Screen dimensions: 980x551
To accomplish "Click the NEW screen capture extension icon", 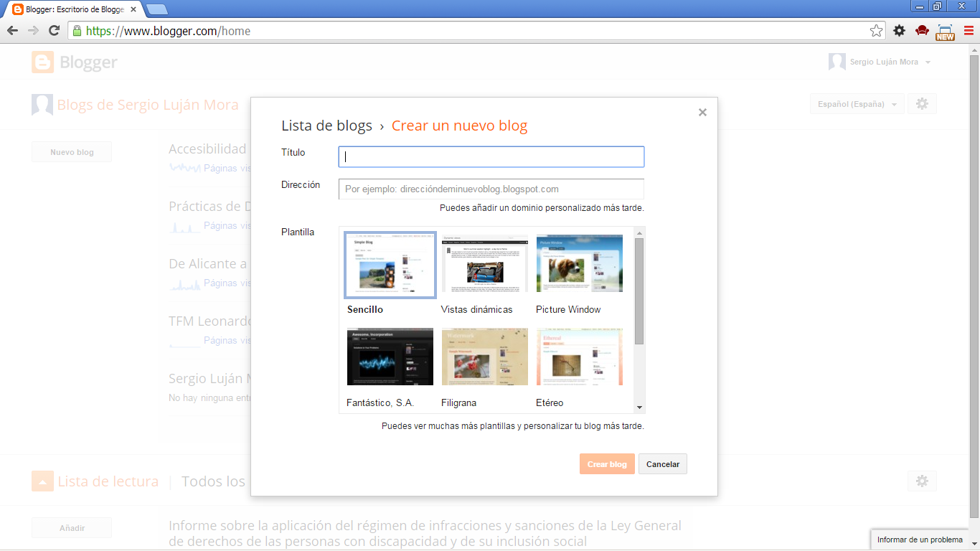I will (x=946, y=32).
